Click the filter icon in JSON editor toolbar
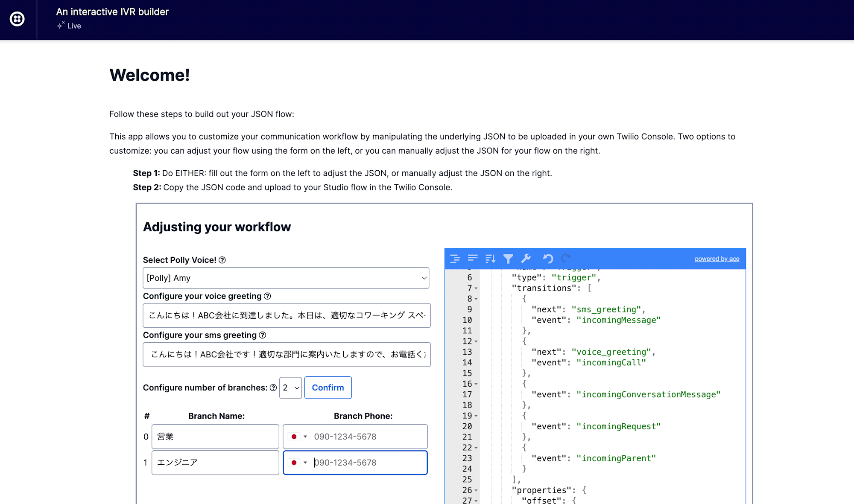Viewport: 854px width, 504px height. point(508,259)
